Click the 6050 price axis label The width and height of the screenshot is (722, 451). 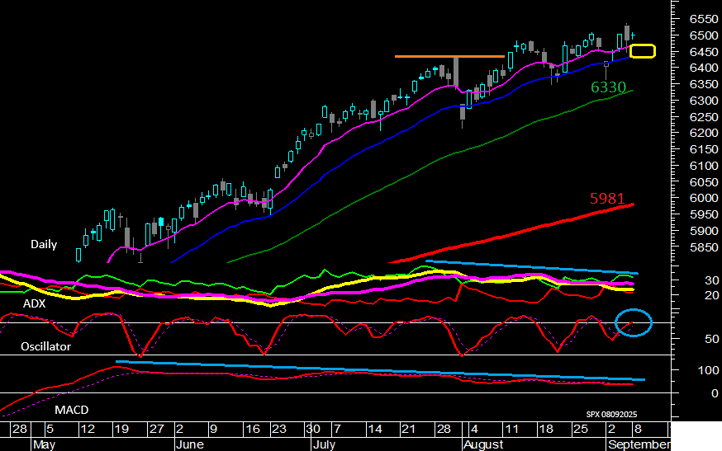704,182
